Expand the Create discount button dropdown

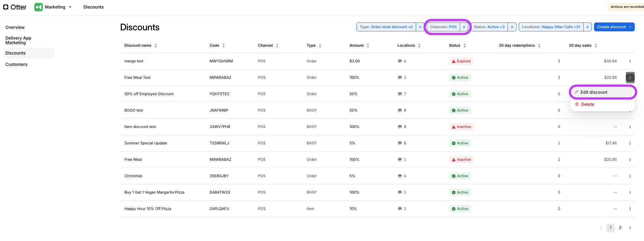[x=630, y=27]
